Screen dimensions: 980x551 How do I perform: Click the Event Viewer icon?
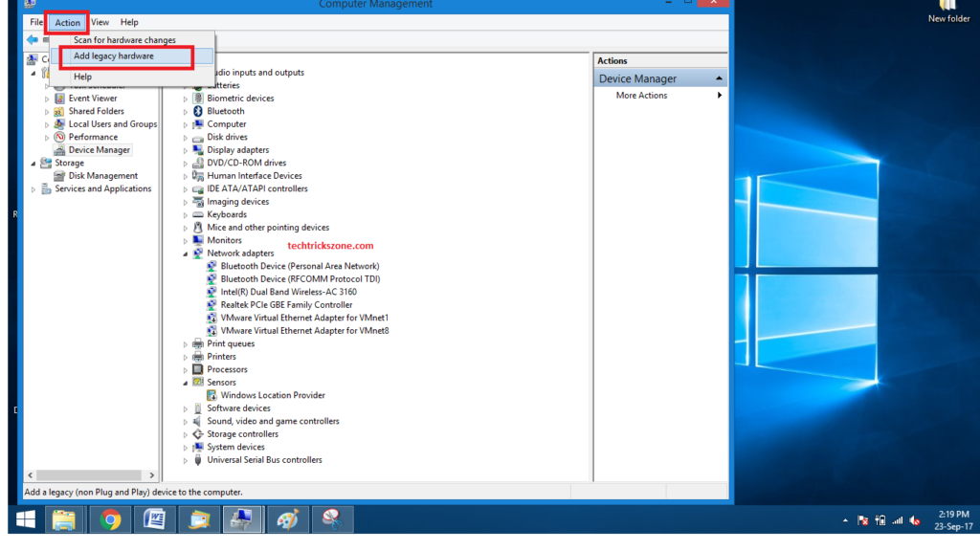(59, 98)
